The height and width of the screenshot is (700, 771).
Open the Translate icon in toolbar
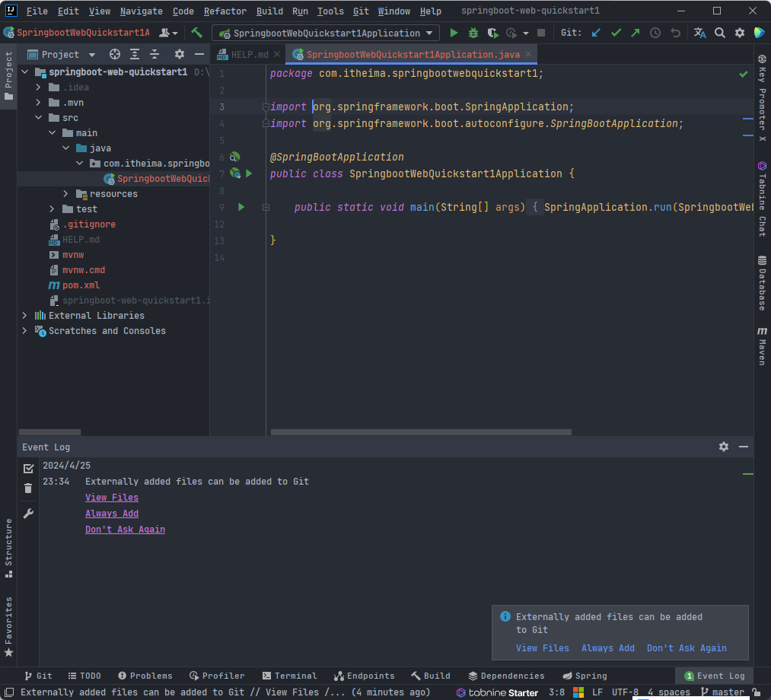pyautogui.click(x=699, y=33)
